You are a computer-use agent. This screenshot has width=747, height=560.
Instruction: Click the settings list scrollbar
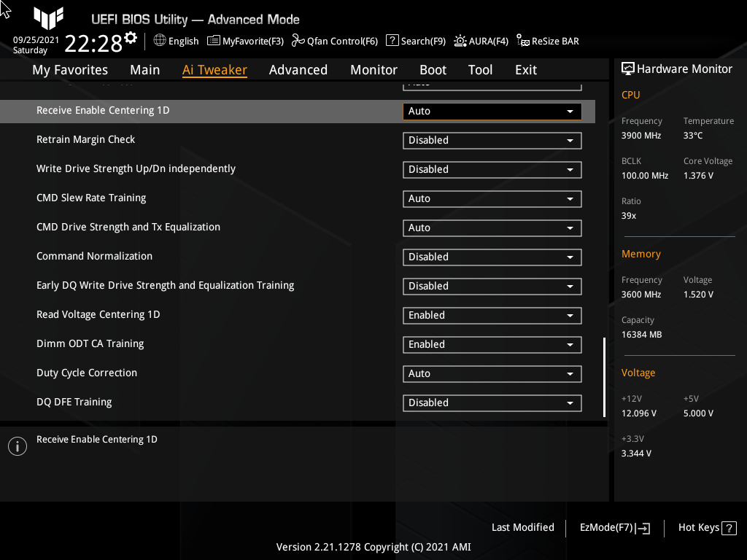click(x=604, y=377)
